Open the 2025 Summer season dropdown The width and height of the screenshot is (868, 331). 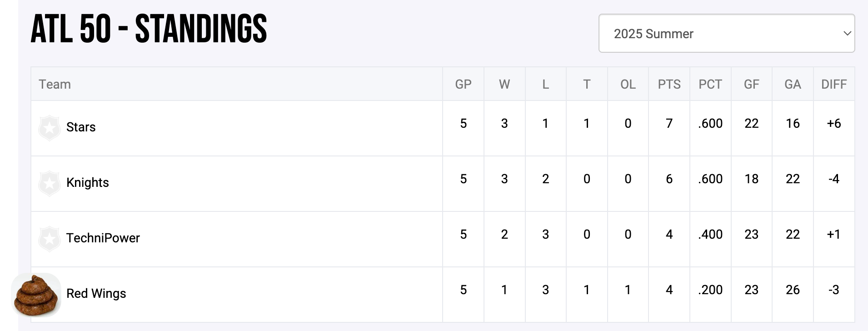[x=726, y=34]
